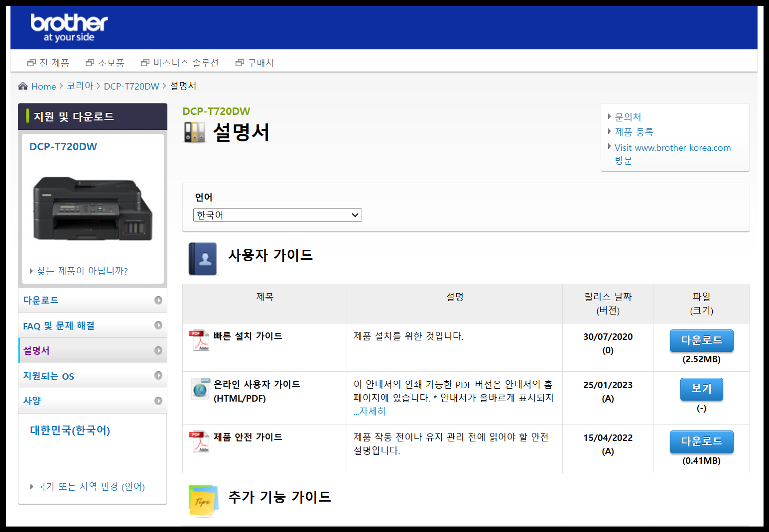The height and width of the screenshot is (532, 769).
Task: Open 비즈니스 솔루션 in top navigation
Action: (186, 63)
